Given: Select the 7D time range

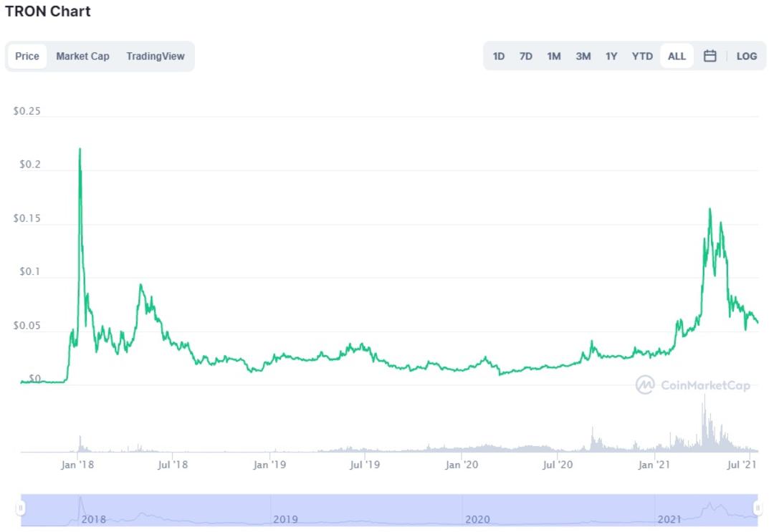Looking at the screenshot, I should (x=526, y=57).
